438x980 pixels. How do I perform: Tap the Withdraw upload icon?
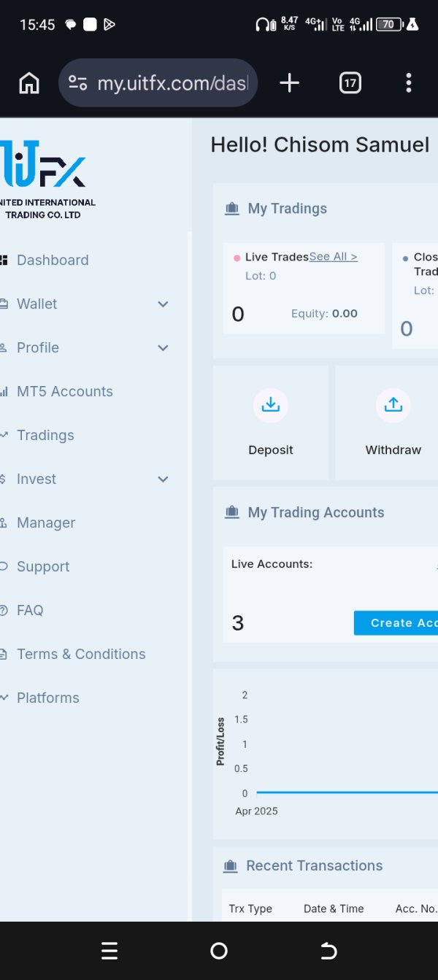(x=393, y=405)
